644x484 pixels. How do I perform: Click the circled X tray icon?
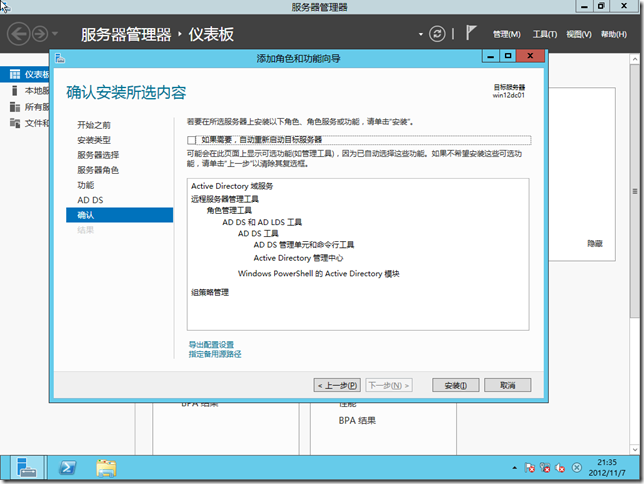click(577, 468)
